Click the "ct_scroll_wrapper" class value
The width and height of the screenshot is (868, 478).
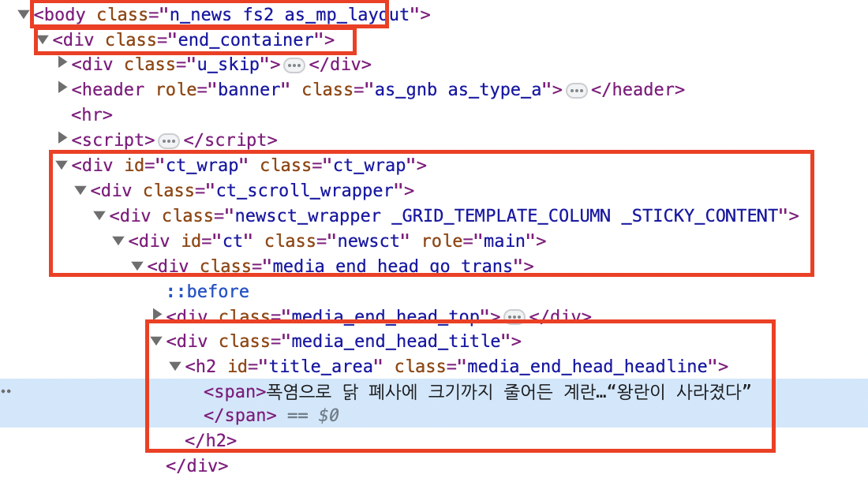coord(305,191)
